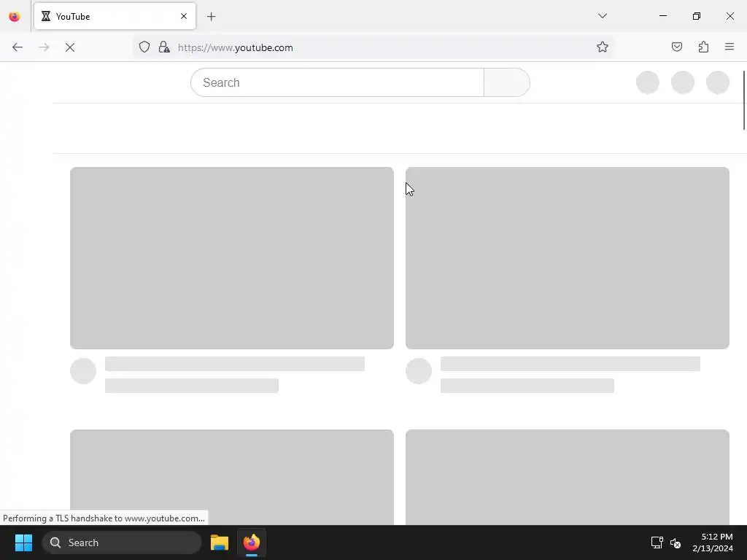Focus the YouTube Search input field
This screenshot has width=747, height=560.
pos(337,82)
